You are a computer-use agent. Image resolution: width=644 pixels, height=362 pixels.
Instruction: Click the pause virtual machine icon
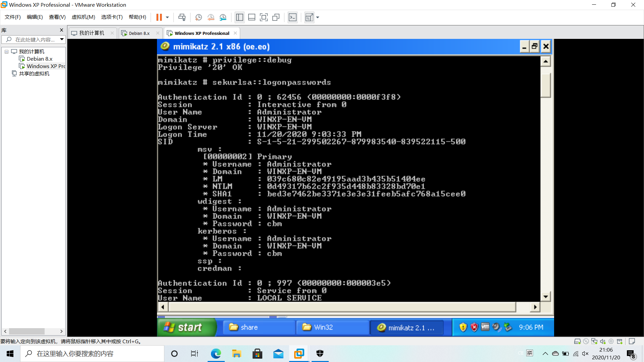[159, 17]
